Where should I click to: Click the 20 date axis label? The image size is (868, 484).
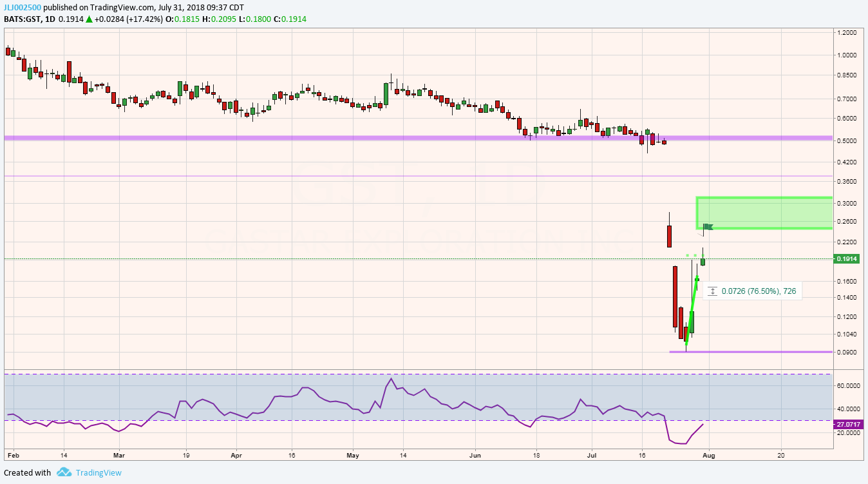click(x=781, y=454)
